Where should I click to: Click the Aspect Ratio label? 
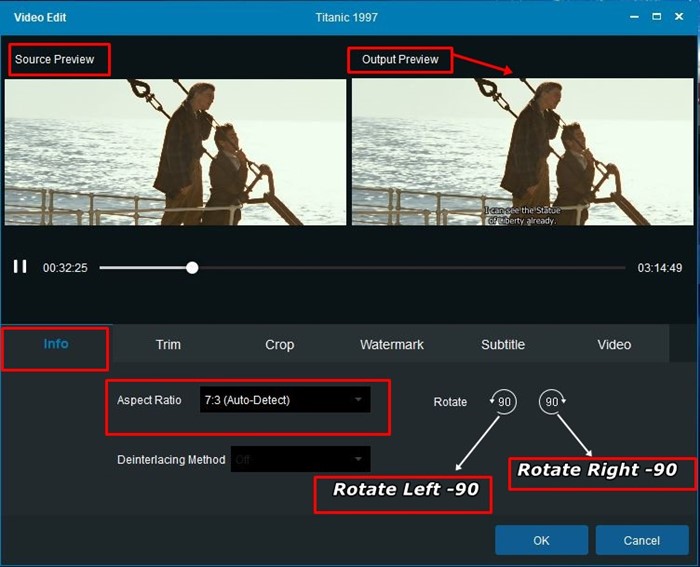point(149,400)
